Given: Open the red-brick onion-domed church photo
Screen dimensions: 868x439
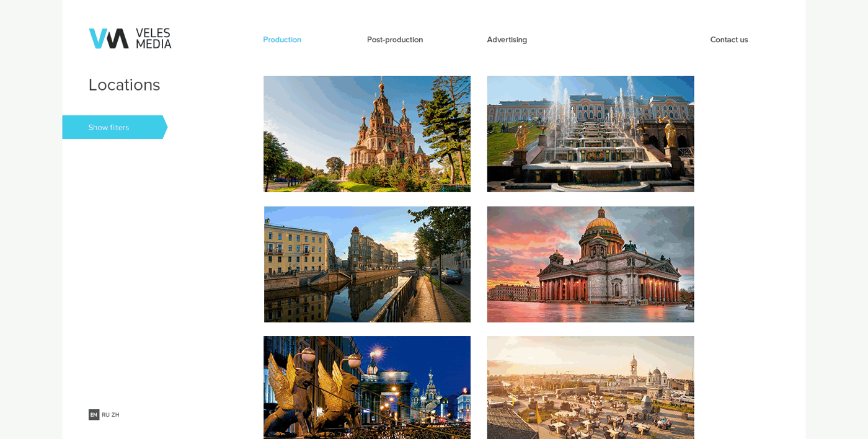Looking at the screenshot, I should (367, 134).
